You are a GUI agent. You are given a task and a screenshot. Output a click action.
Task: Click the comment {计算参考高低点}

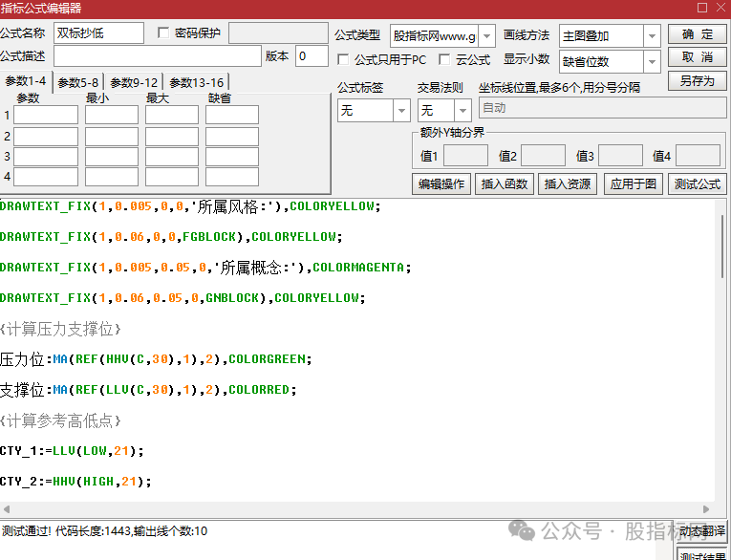click(60, 420)
